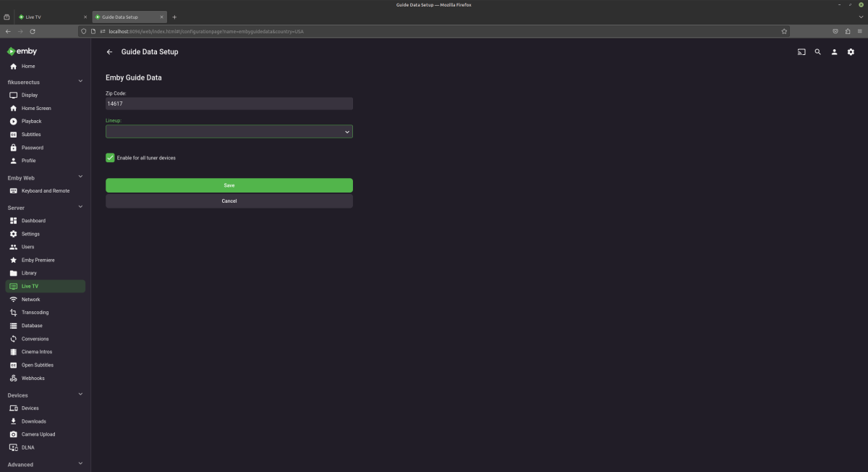The height and width of the screenshot is (472, 868).
Task: Open the Firefox application menu
Action: tap(861, 31)
